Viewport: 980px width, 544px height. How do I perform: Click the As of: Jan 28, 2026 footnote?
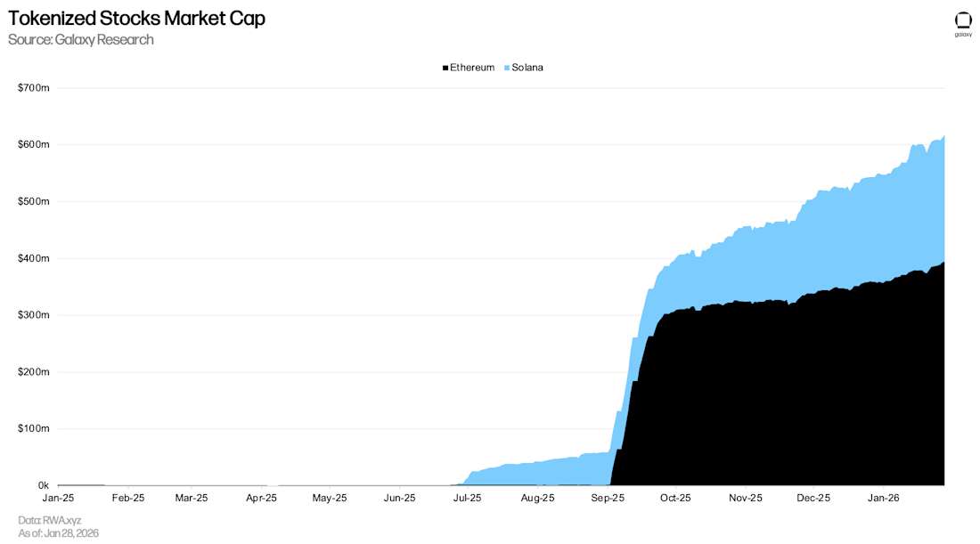(x=58, y=533)
